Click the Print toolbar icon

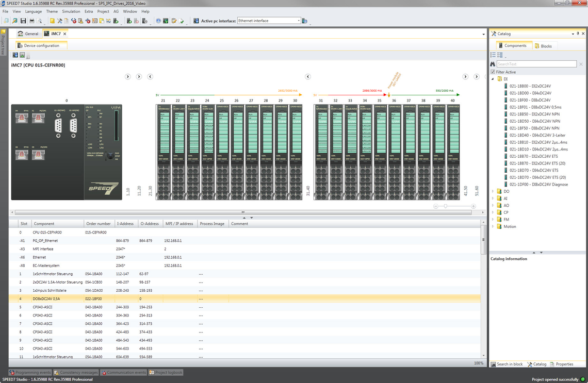[x=31, y=21]
